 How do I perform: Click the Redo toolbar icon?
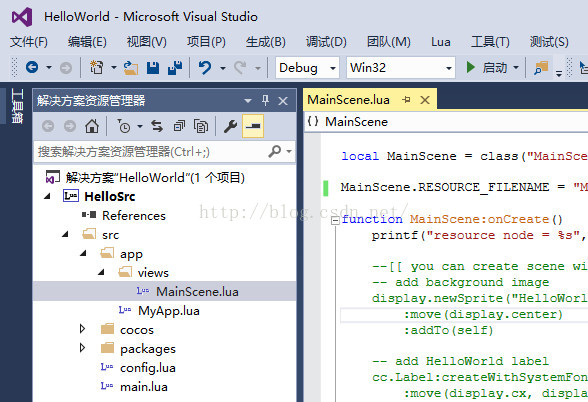pos(240,68)
